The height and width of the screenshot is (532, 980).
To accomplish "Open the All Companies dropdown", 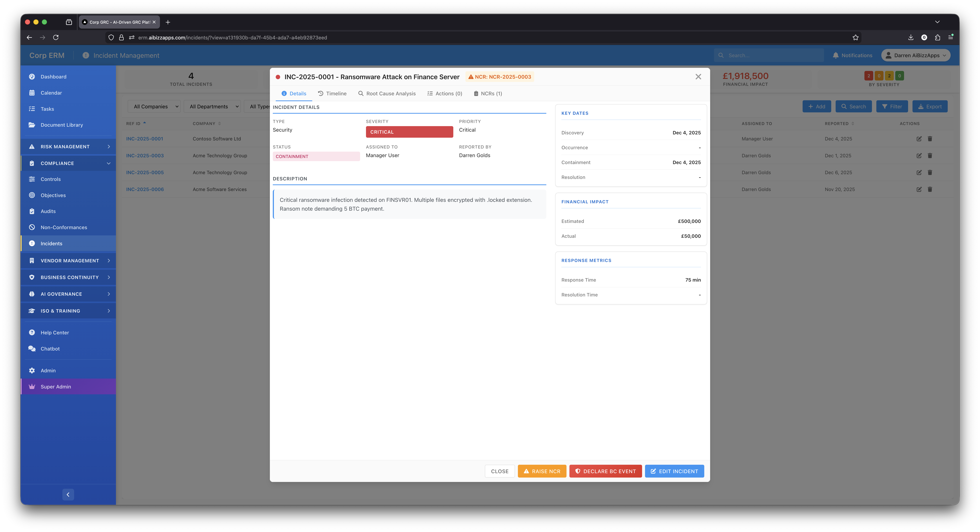I will [x=154, y=107].
